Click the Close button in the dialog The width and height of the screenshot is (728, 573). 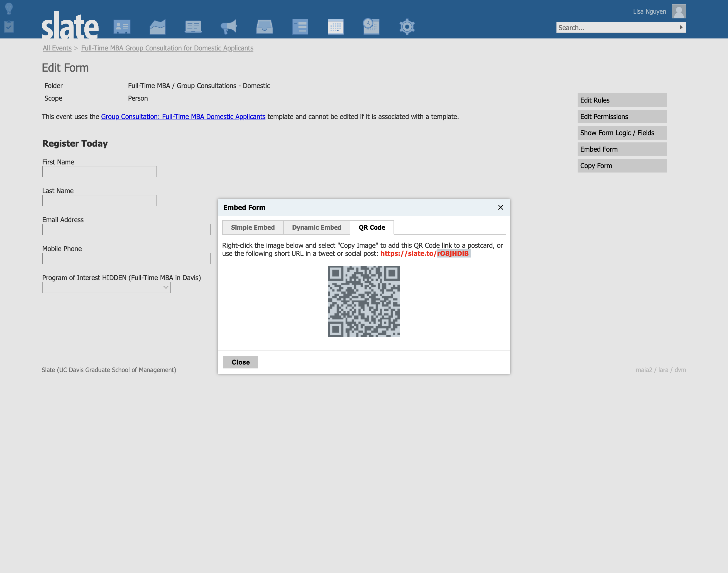pyautogui.click(x=241, y=362)
